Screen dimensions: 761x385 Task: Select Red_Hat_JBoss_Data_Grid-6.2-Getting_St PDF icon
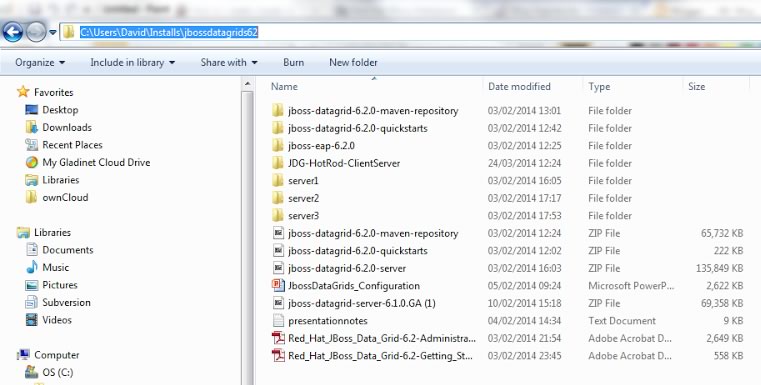coord(278,355)
